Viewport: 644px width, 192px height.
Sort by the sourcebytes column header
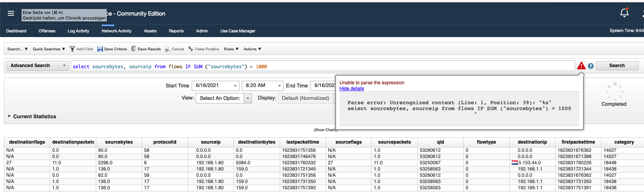pyautogui.click(x=119, y=142)
